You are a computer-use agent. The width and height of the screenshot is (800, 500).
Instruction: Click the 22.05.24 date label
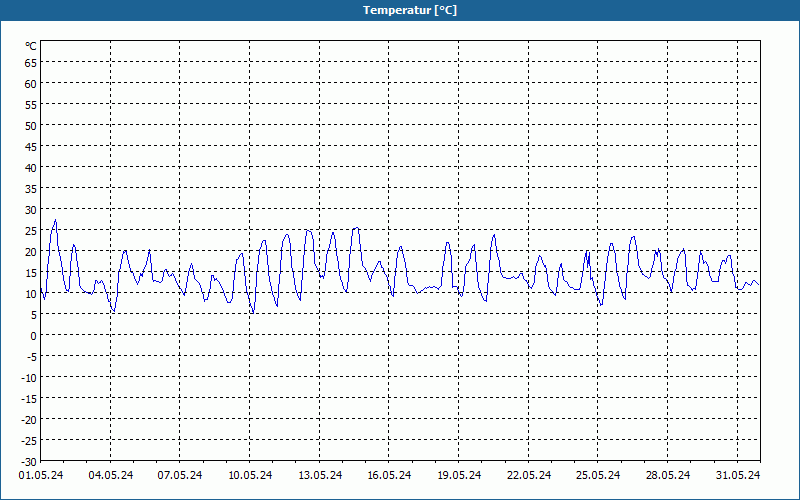(529, 475)
